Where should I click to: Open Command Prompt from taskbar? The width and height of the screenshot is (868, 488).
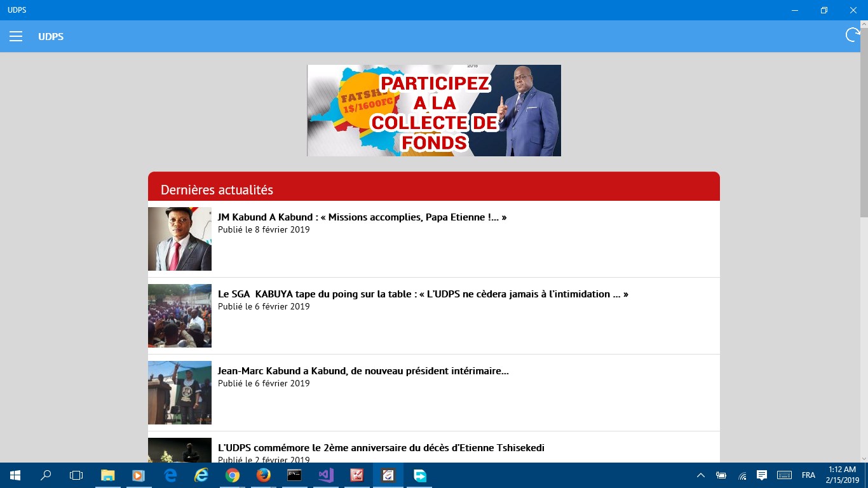click(294, 475)
